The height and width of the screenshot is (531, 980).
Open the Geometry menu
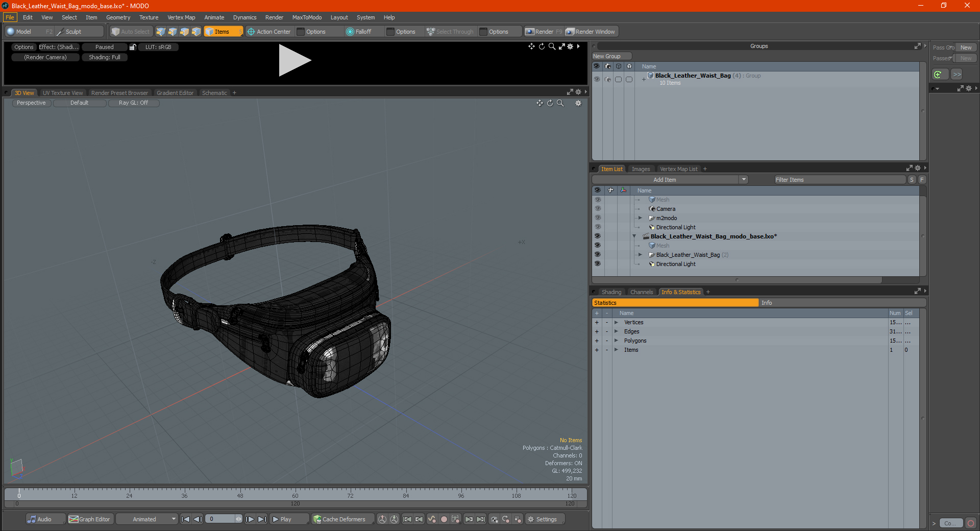pyautogui.click(x=118, y=17)
